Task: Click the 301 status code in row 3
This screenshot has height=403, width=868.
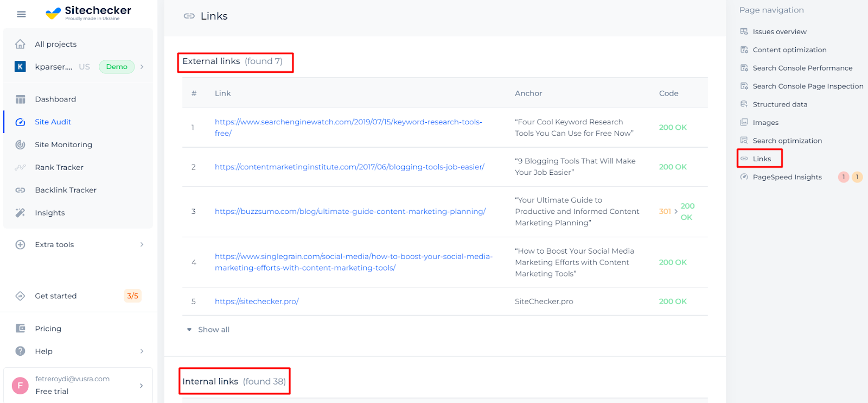Action: pyautogui.click(x=665, y=212)
